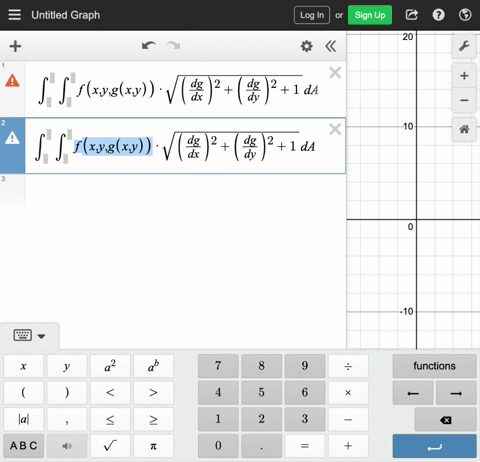The width and height of the screenshot is (480, 462).
Task: Move cursor right with arrow key
Action: pyautogui.click(x=456, y=393)
